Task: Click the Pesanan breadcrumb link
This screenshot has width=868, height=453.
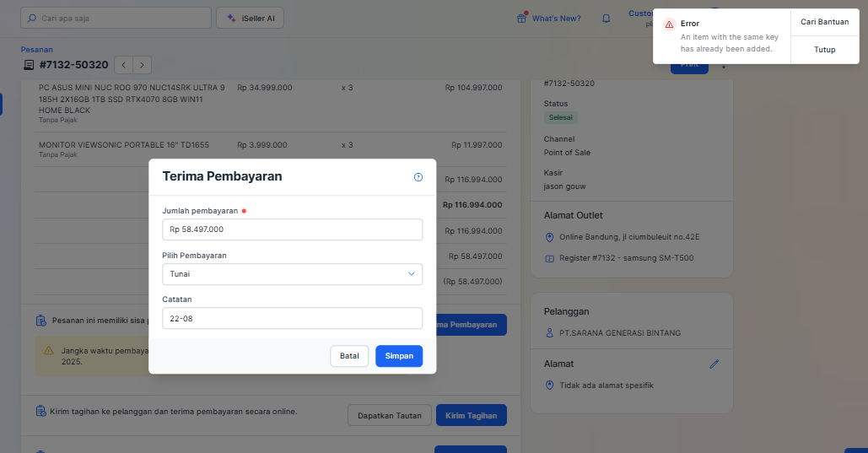Action: coord(36,50)
